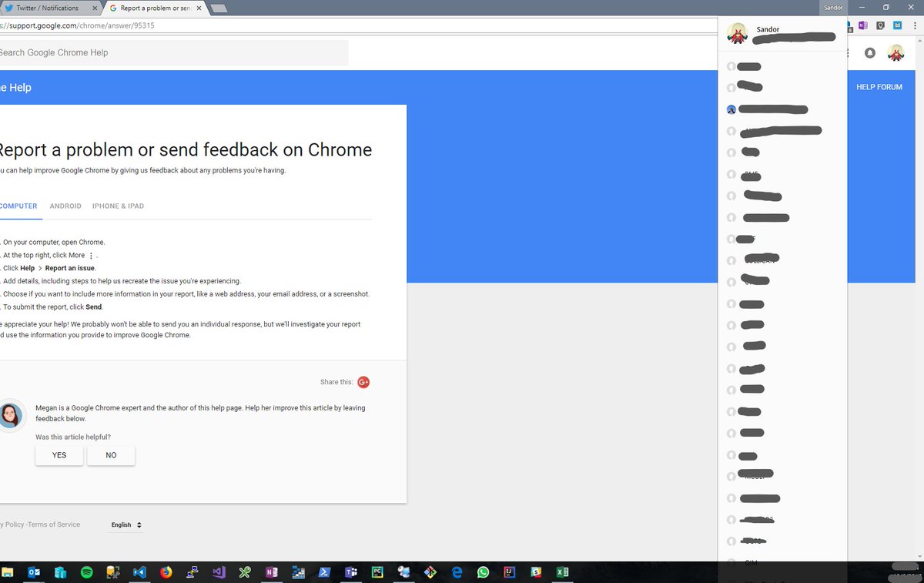
Task: Open IntelliJ IDEA from the taskbar
Action: [509, 572]
